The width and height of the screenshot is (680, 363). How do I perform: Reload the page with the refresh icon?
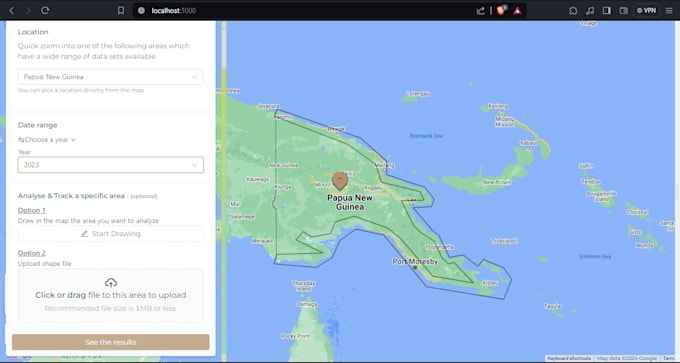45,10
